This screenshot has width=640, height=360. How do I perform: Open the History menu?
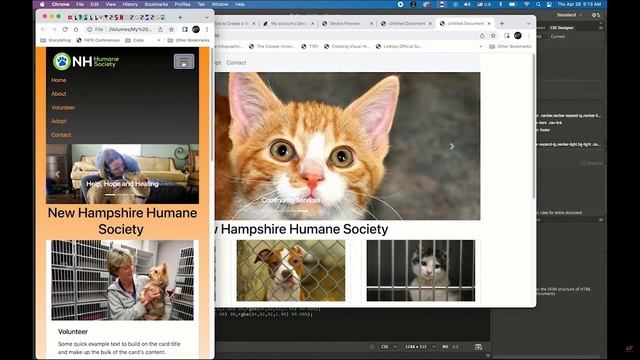pos(130,4)
